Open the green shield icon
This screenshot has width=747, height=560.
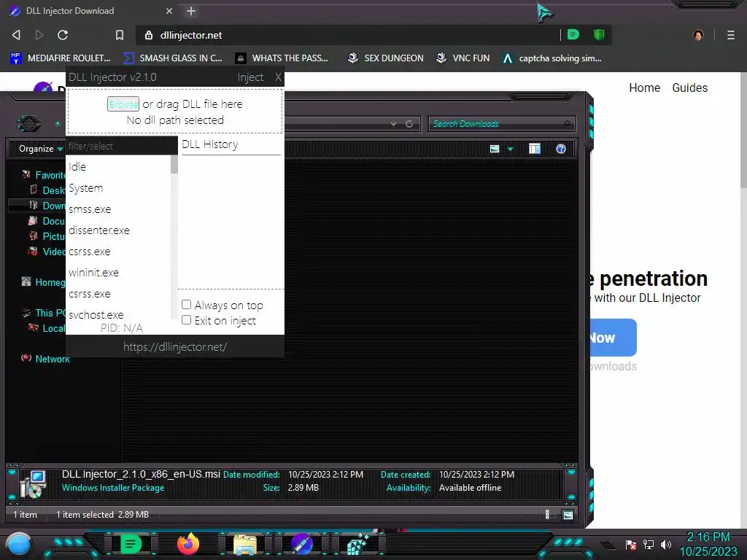pyautogui.click(x=599, y=34)
